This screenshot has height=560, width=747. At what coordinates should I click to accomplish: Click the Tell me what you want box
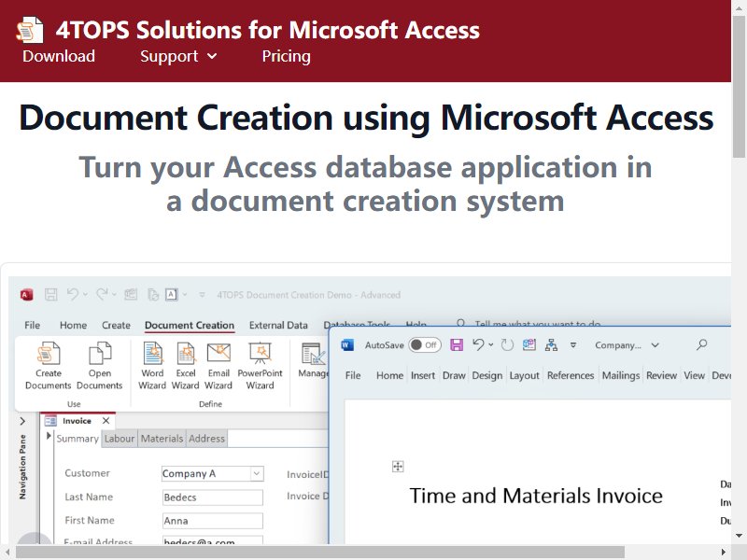(x=538, y=324)
